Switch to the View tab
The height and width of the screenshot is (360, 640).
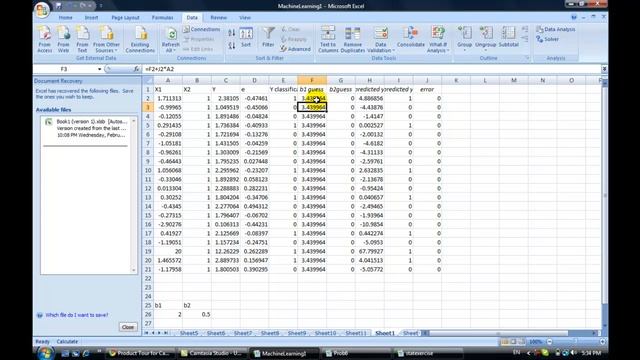pos(245,18)
